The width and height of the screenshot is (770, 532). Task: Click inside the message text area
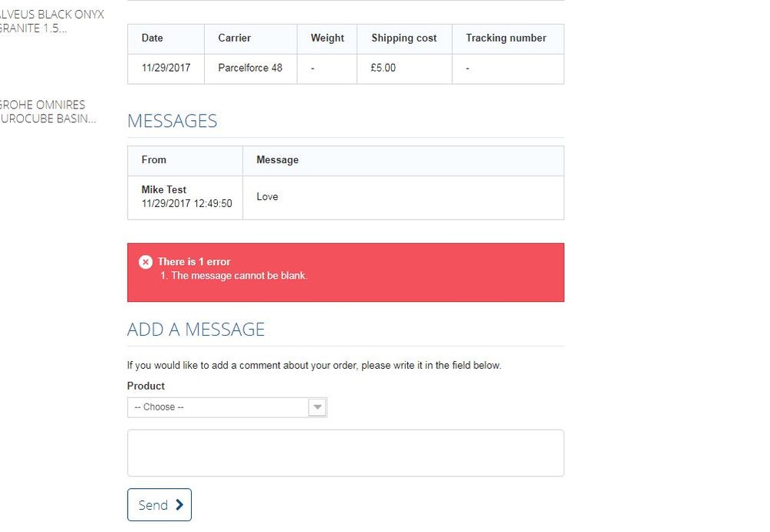tap(345, 453)
